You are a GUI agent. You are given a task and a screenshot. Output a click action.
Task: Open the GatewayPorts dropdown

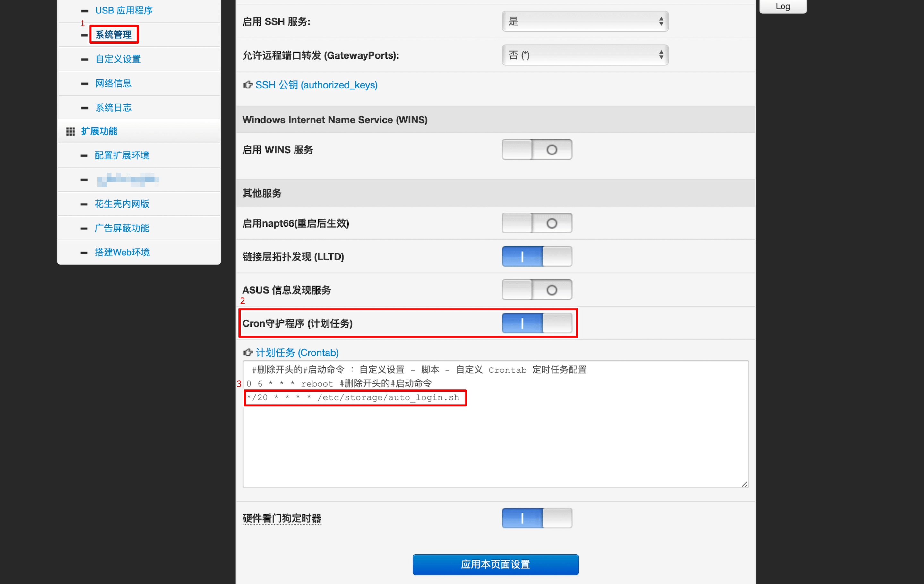[x=585, y=55]
